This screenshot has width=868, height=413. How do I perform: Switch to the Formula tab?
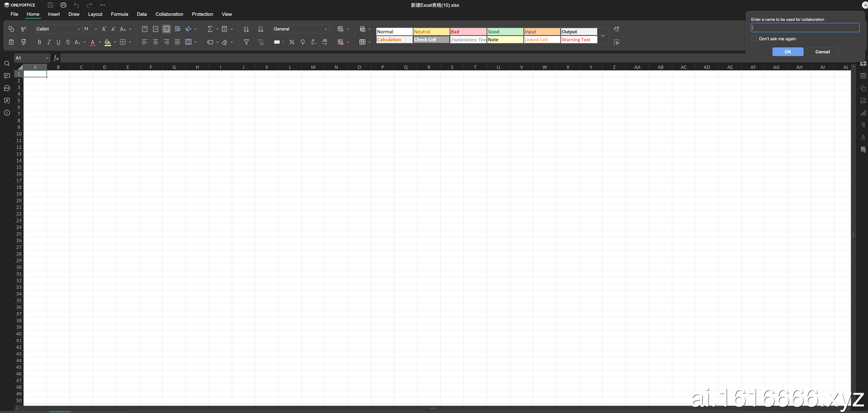click(x=120, y=14)
